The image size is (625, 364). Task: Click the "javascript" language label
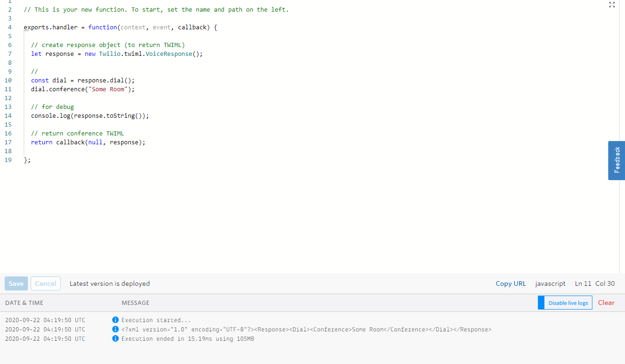[x=550, y=283]
